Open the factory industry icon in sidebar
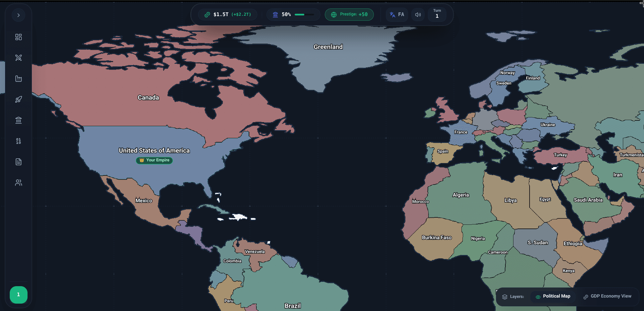644x311 pixels. click(x=18, y=79)
